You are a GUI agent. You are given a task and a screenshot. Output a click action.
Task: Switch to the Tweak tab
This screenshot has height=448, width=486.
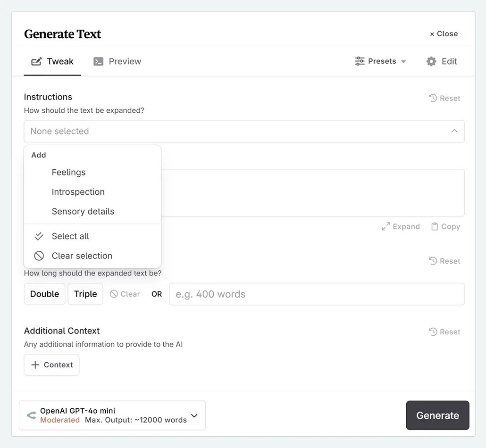point(52,61)
